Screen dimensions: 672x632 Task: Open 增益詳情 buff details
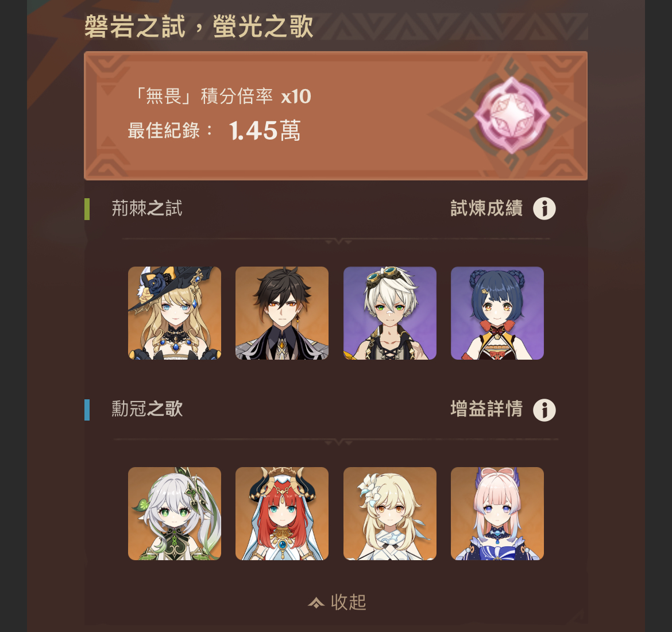[x=486, y=409]
